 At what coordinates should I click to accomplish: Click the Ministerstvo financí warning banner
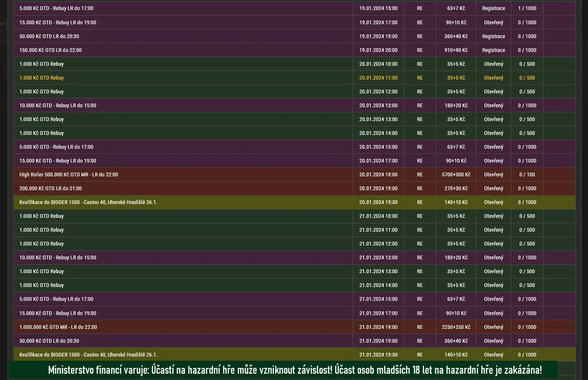click(294, 370)
